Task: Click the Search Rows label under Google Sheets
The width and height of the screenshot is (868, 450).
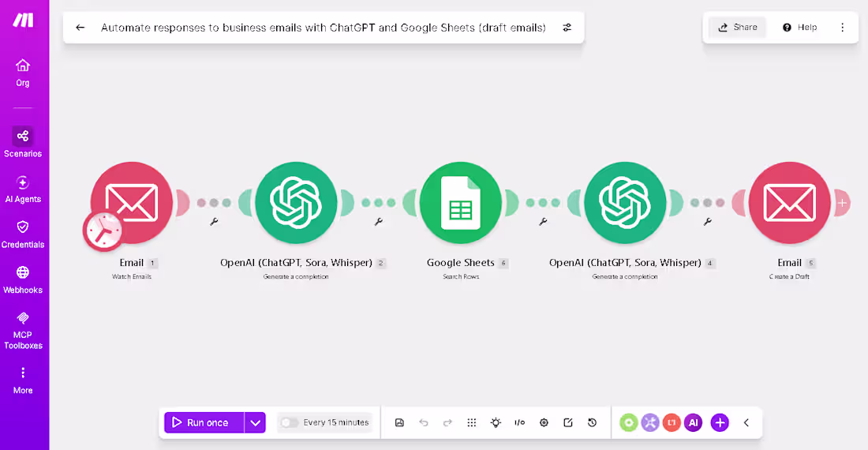Action: 461,277
